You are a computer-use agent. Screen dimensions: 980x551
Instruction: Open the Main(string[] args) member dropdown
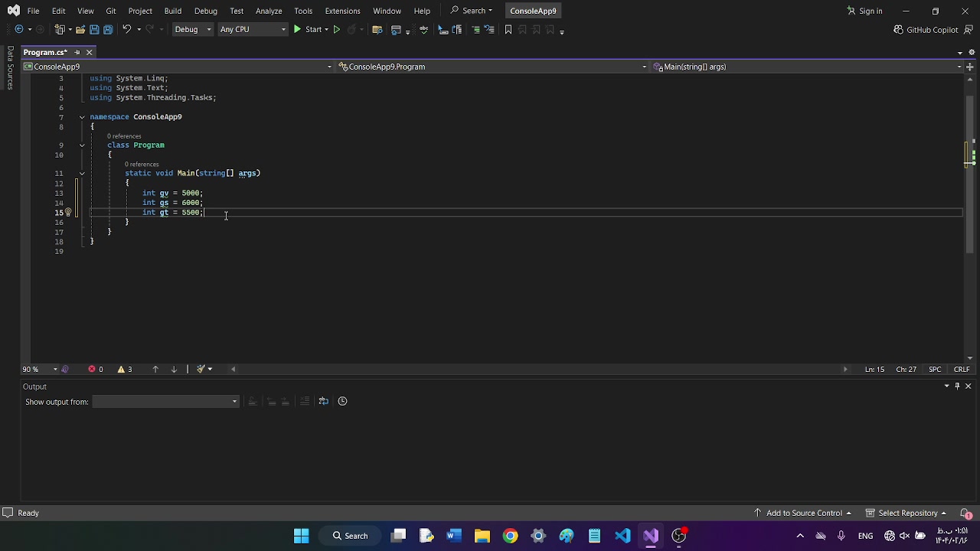pos(807,67)
